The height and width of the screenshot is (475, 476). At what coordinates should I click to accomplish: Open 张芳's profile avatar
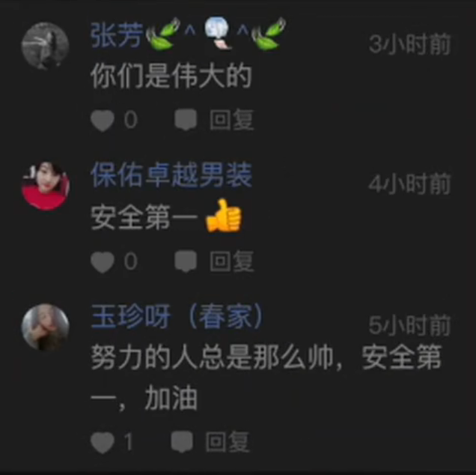tap(46, 46)
